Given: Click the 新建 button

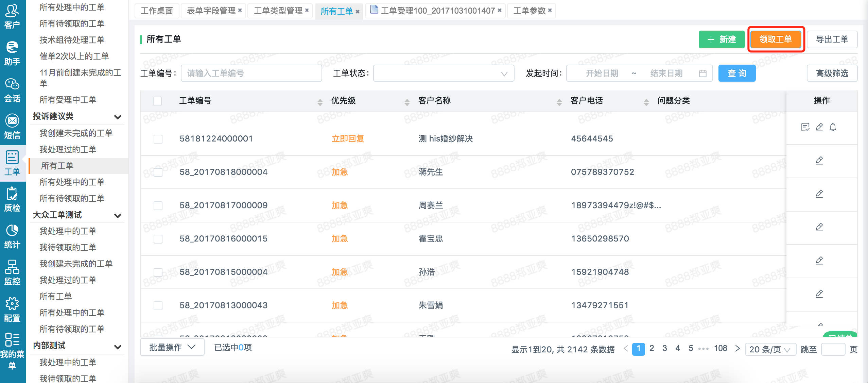Looking at the screenshot, I should 722,39.
